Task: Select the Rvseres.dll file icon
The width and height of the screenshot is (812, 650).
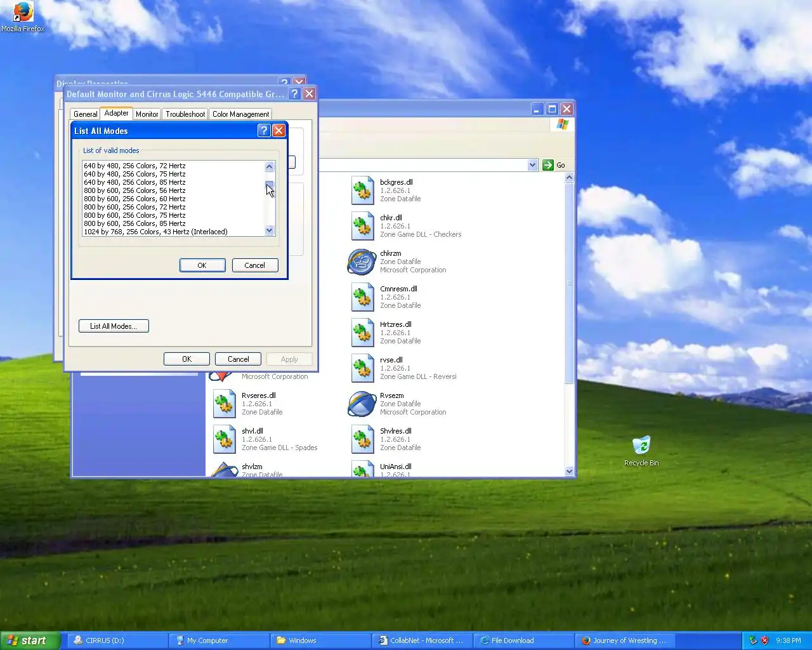Action: pyautogui.click(x=224, y=404)
